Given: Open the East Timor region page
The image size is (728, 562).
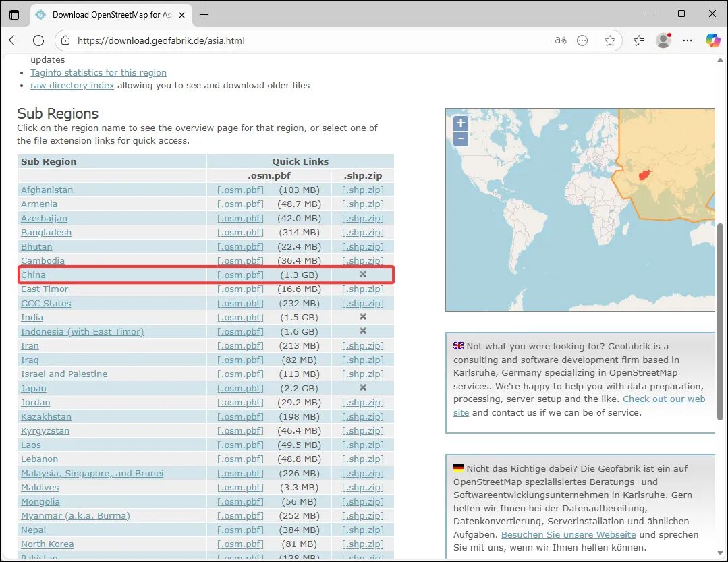Looking at the screenshot, I should (x=45, y=289).
